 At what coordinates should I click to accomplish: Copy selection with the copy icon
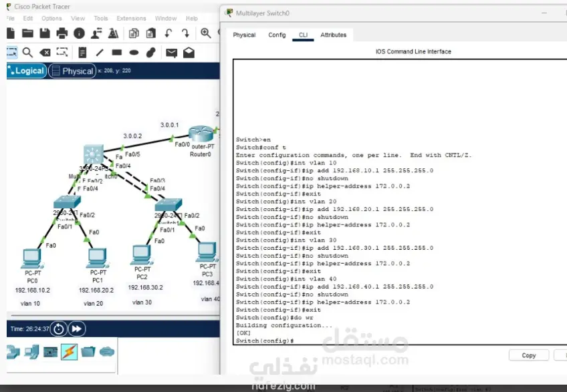click(x=134, y=33)
